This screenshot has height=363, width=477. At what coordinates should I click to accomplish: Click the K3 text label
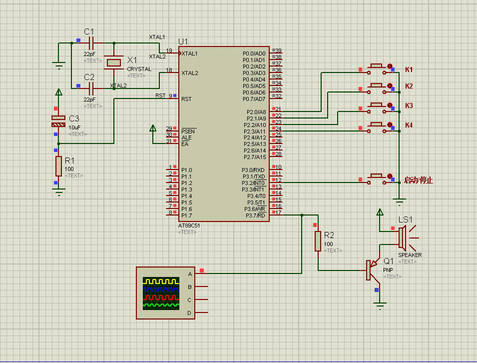[409, 106]
